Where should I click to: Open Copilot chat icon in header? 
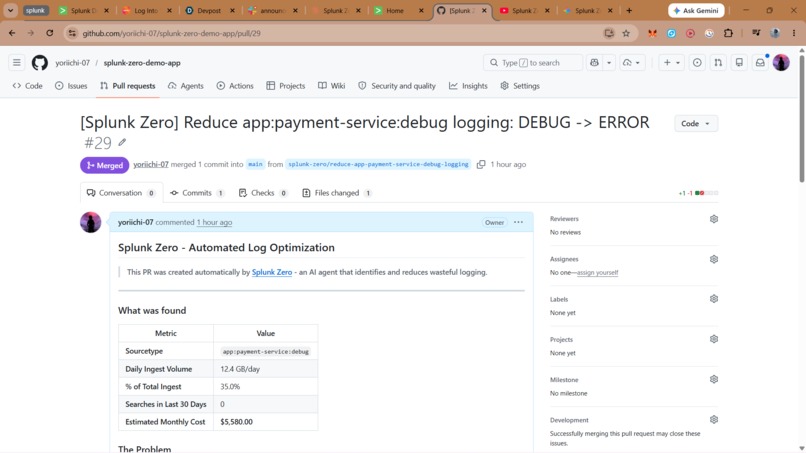tap(594, 63)
